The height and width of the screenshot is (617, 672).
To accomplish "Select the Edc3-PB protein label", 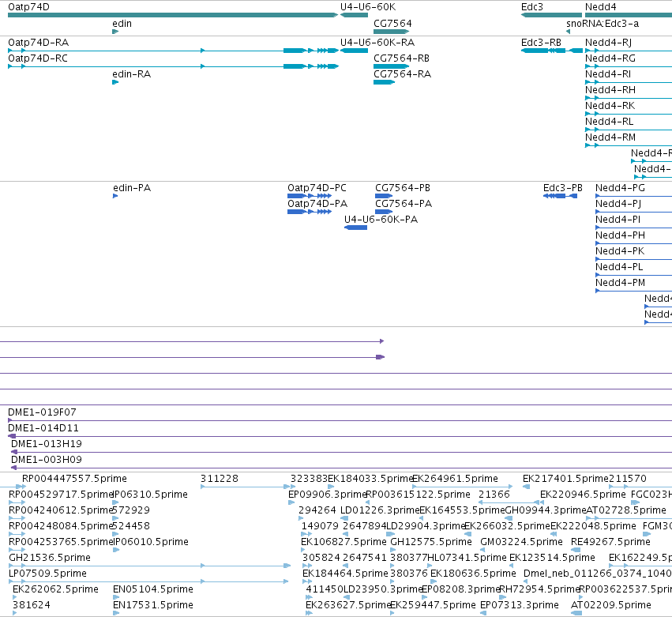I will pos(563,188).
